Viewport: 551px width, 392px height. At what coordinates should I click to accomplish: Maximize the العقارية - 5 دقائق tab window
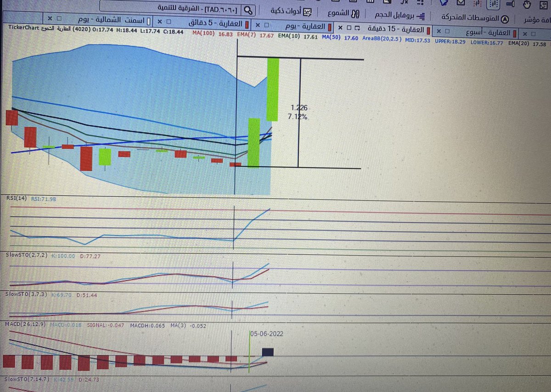[169, 22]
